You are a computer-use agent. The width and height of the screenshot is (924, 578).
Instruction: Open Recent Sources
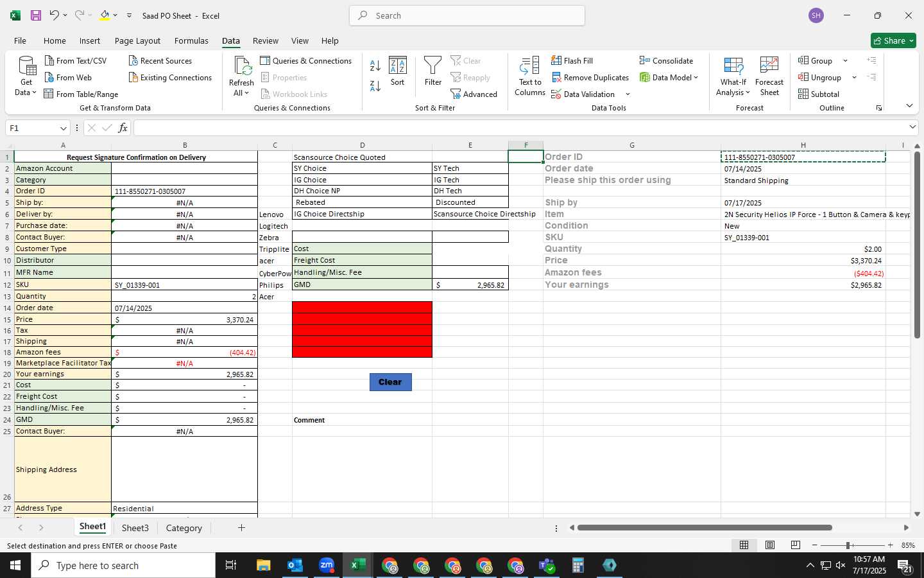pyautogui.click(x=160, y=60)
